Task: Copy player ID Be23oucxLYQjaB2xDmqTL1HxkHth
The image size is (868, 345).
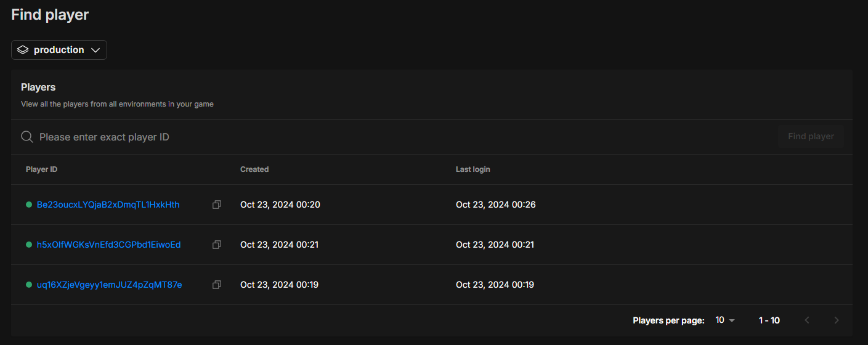Action: 217,205
